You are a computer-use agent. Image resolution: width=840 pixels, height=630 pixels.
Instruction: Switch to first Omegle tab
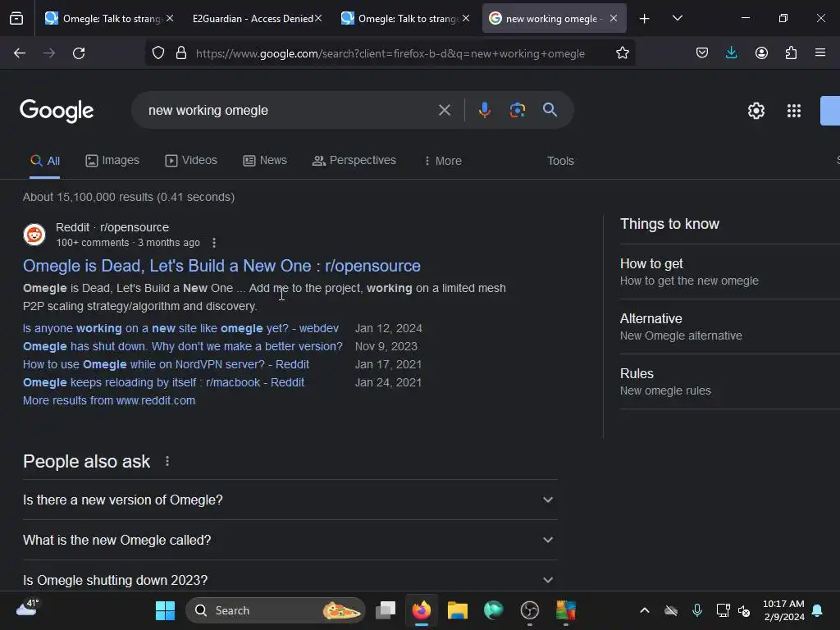pyautogui.click(x=103, y=19)
